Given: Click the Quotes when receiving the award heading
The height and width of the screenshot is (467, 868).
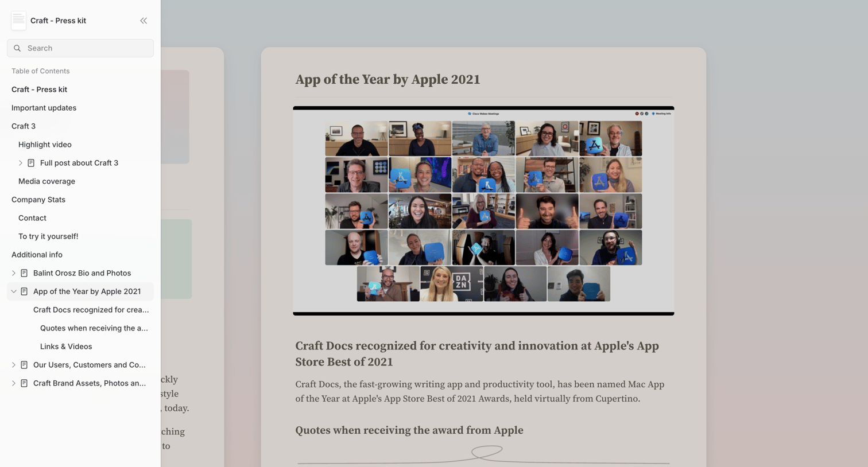Looking at the screenshot, I should point(409,430).
